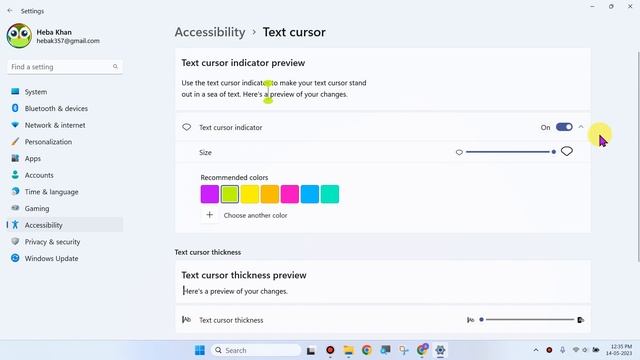Go back using the Settings back arrow
The width and height of the screenshot is (640, 360).
pyautogui.click(x=10, y=11)
